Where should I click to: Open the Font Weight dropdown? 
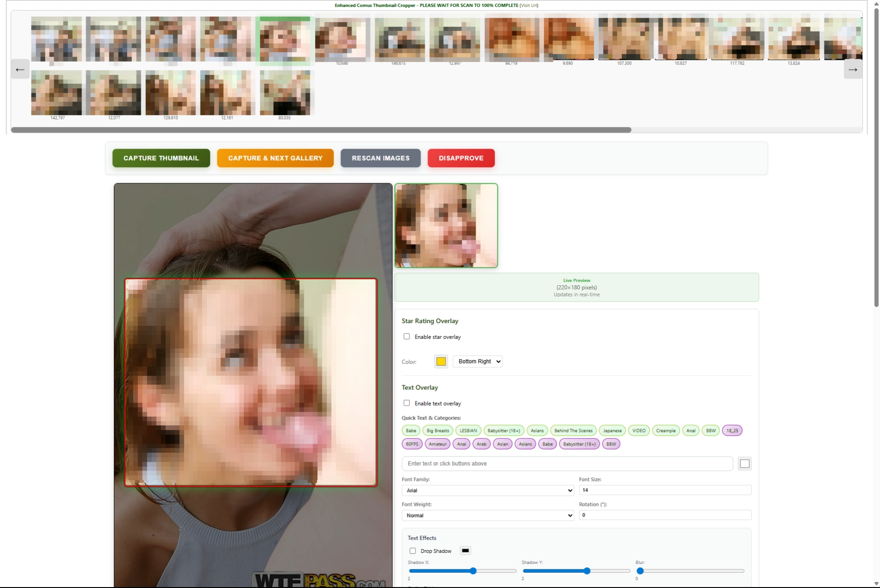487,515
